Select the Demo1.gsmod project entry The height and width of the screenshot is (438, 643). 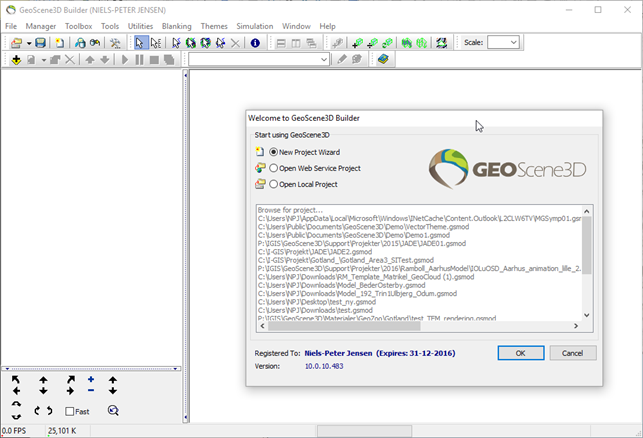click(x=353, y=235)
